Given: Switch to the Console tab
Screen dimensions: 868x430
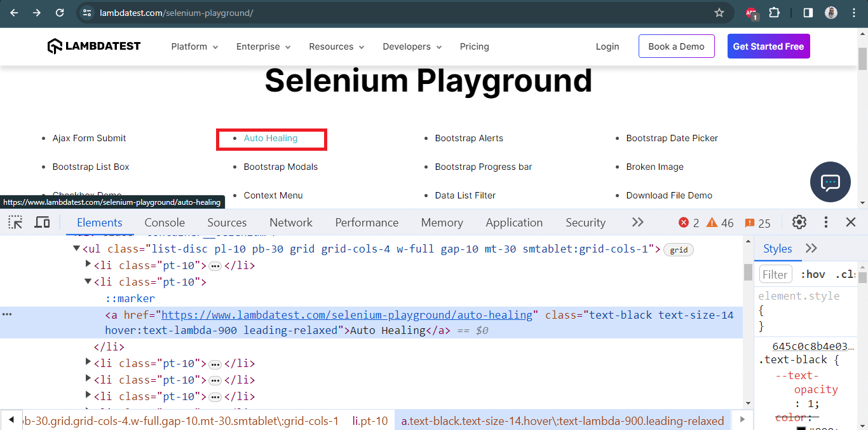Looking at the screenshot, I should [x=164, y=222].
